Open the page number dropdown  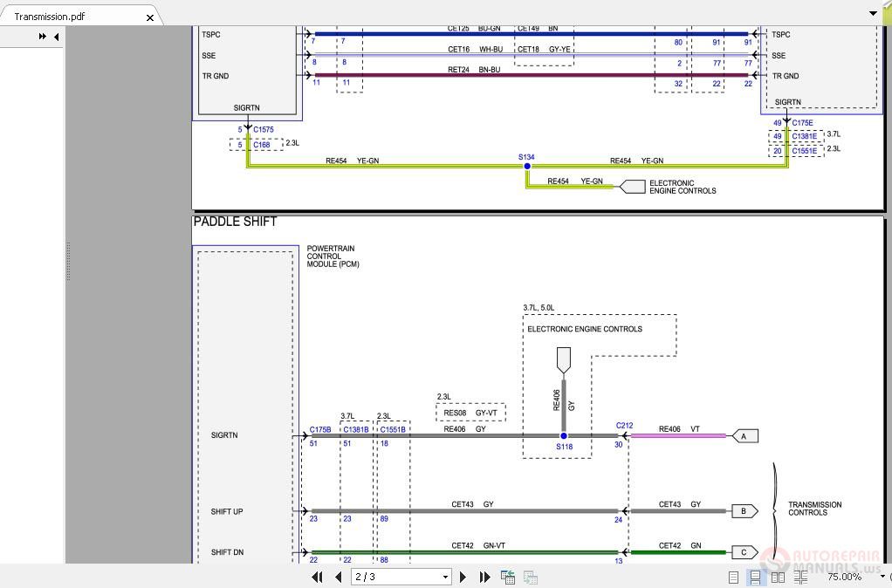pos(445,577)
